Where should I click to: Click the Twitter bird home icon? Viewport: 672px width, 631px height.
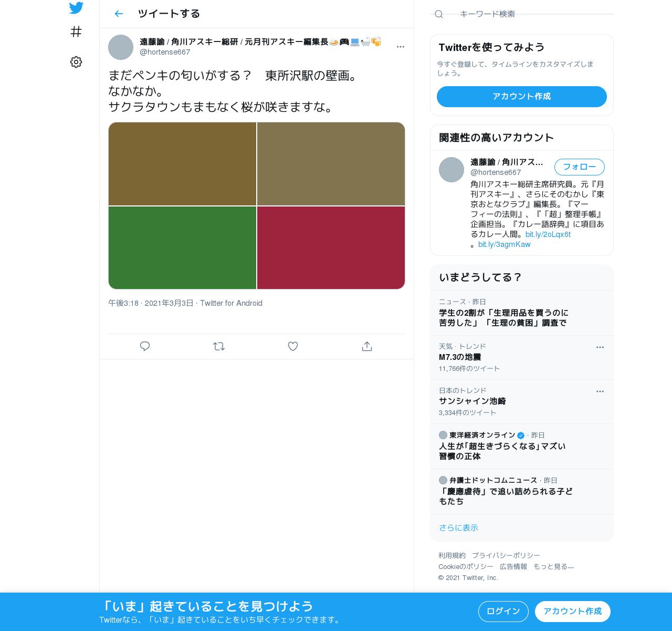pyautogui.click(x=76, y=8)
